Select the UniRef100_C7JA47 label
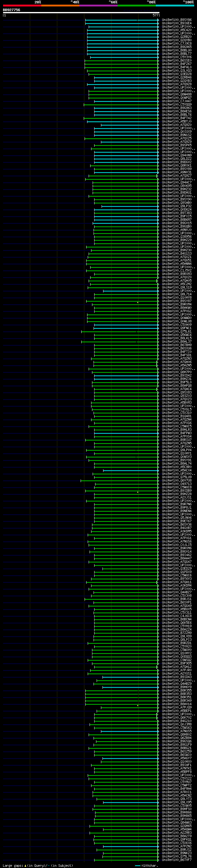The image size is (197, 868). [x=177, y=101]
